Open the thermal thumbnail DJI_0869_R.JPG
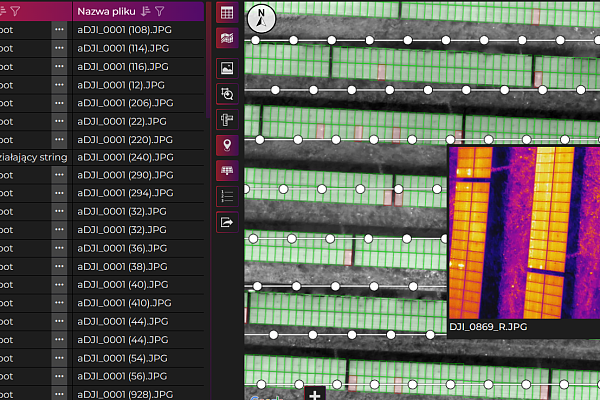 coord(524,233)
